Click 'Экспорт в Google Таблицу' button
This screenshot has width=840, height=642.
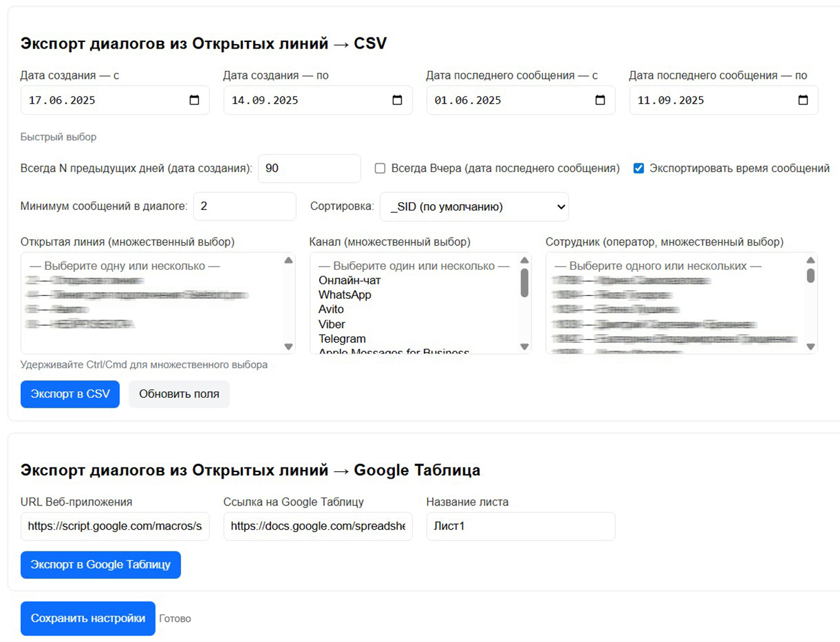tap(100, 565)
